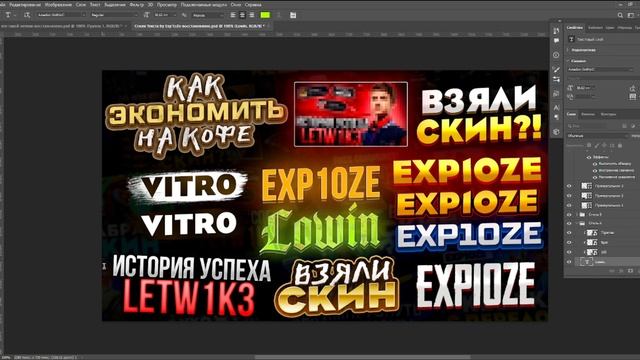This screenshot has height=360, width=640.
Task: Open the Изображение menu
Action: click(x=58, y=4)
